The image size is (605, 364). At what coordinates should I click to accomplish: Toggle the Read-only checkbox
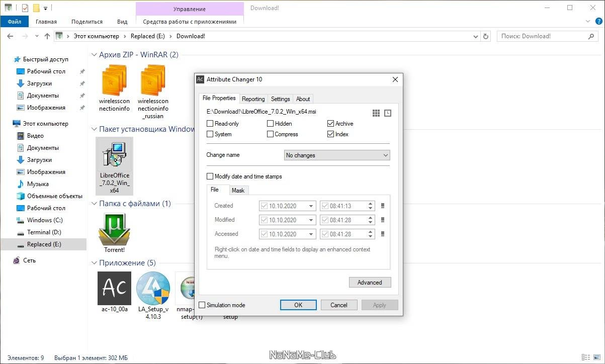210,124
